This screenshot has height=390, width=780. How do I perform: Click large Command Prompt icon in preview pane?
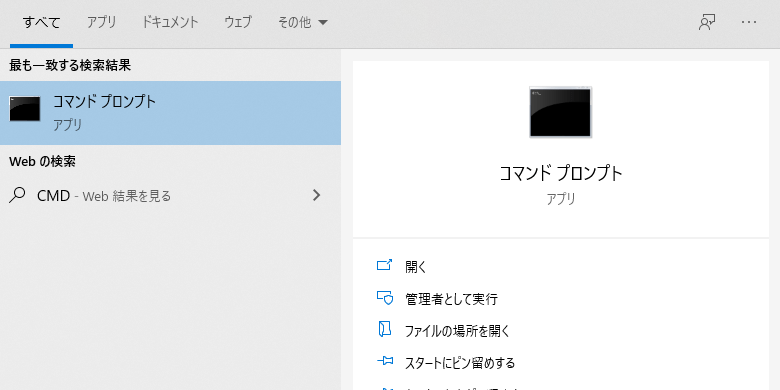point(561,112)
